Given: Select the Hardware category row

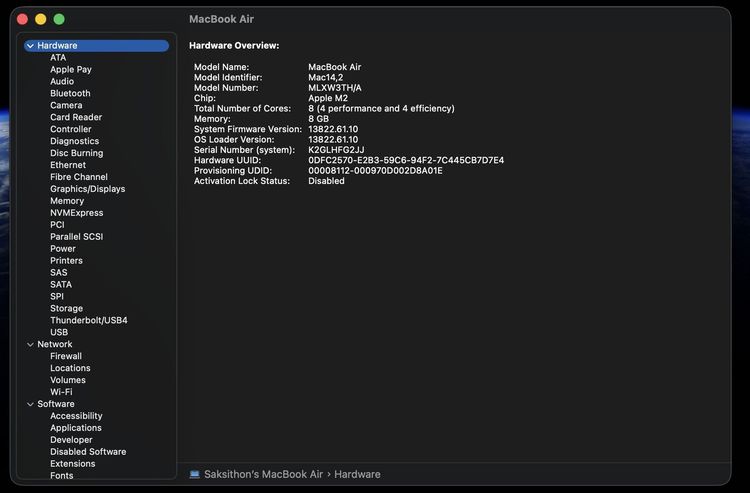Looking at the screenshot, I should click(57, 46).
